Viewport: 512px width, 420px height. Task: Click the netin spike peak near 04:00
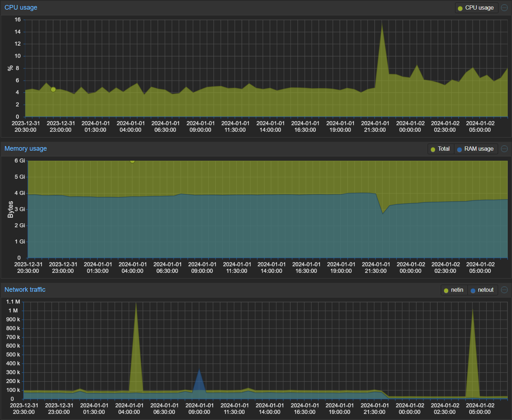pyautogui.click(x=136, y=304)
